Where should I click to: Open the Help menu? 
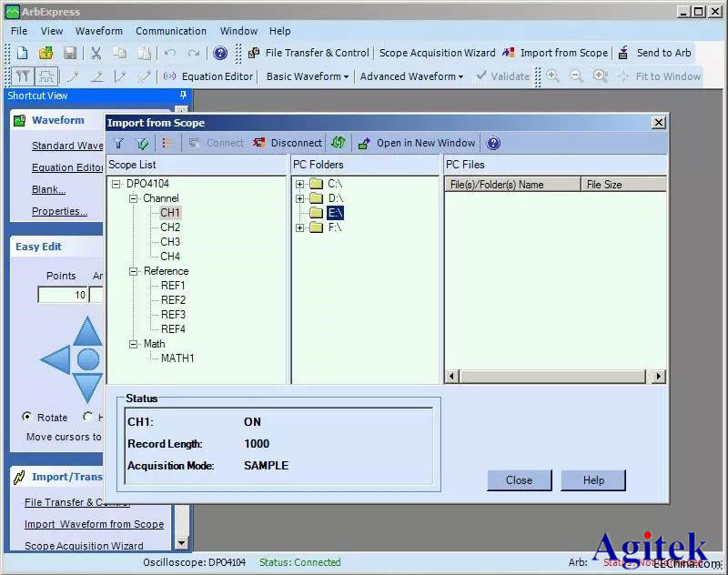click(280, 31)
